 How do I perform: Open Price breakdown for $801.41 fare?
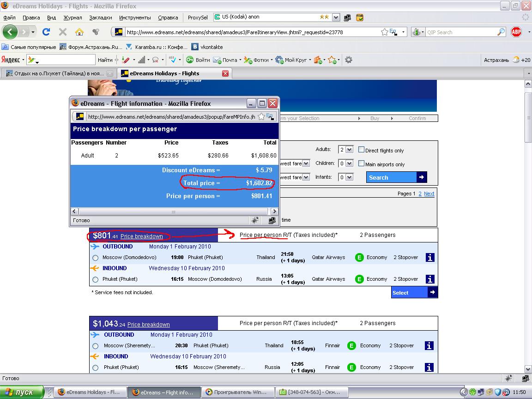(x=141, y=236)
